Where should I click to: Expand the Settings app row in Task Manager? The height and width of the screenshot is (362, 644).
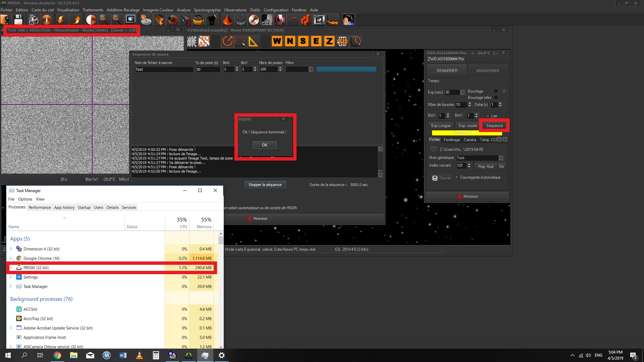[x=11, y=277]
